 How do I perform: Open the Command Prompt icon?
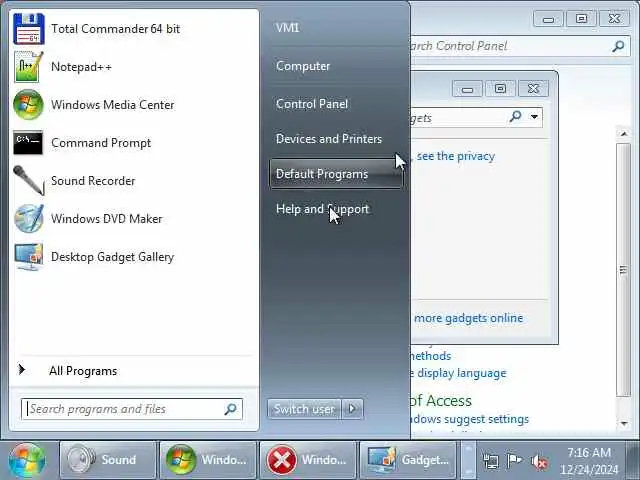pos(28,142)
